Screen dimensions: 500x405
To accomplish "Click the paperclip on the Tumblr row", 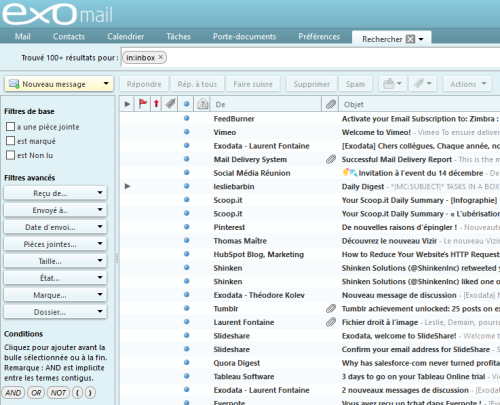I will (331, 309).
